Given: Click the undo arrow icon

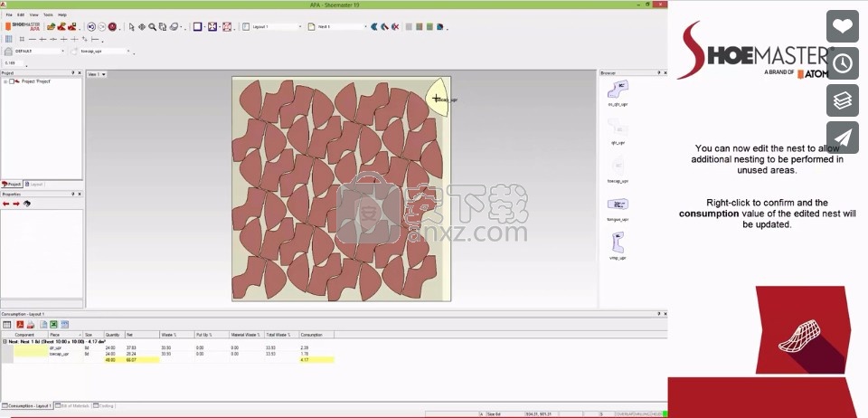Looking at the screenshot, I should pyautogui.click(x=91, y=26).
